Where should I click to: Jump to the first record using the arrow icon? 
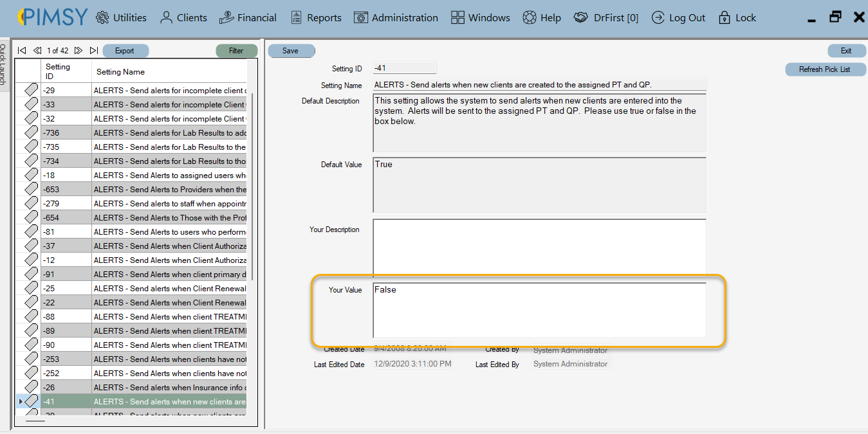(21, 50)
